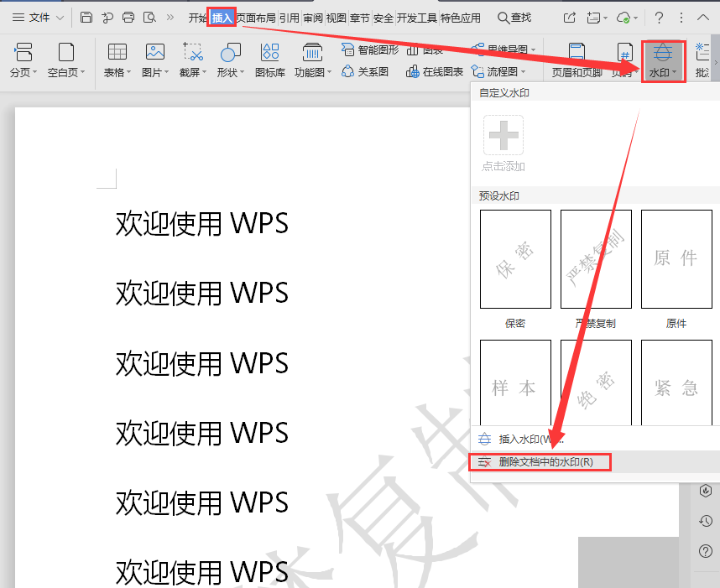720x588 pixels.
Task: Switch to the 引用 tab
Action: 290,18
